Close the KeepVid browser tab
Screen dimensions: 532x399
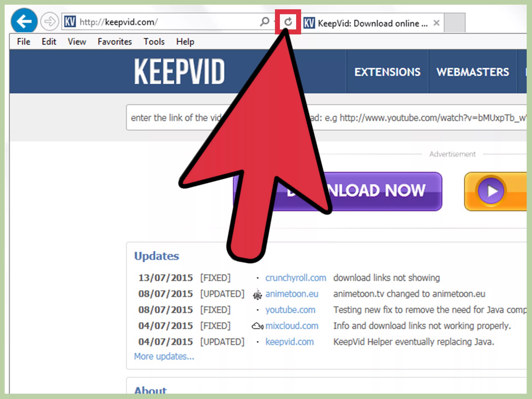(436, 23)
